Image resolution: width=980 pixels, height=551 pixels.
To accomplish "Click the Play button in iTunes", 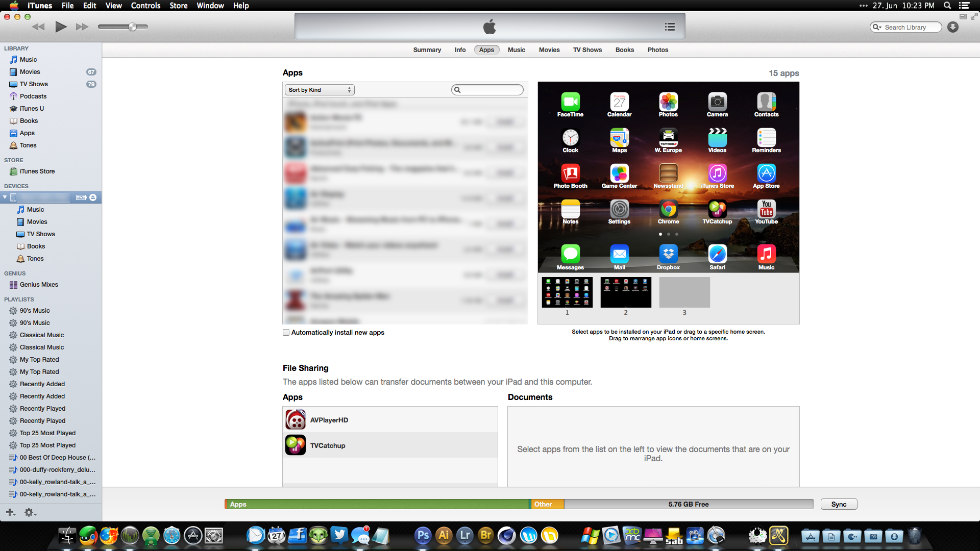I will tap(61, 27).
